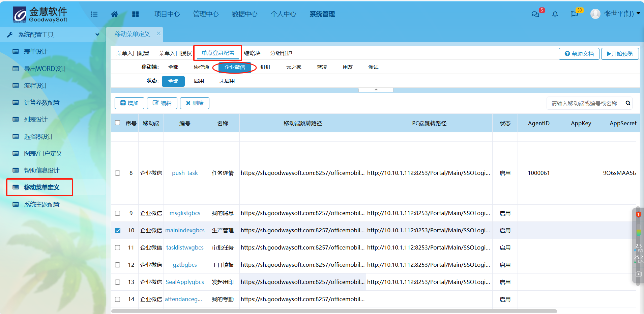Open the notification bell

(x=555, y=14)
